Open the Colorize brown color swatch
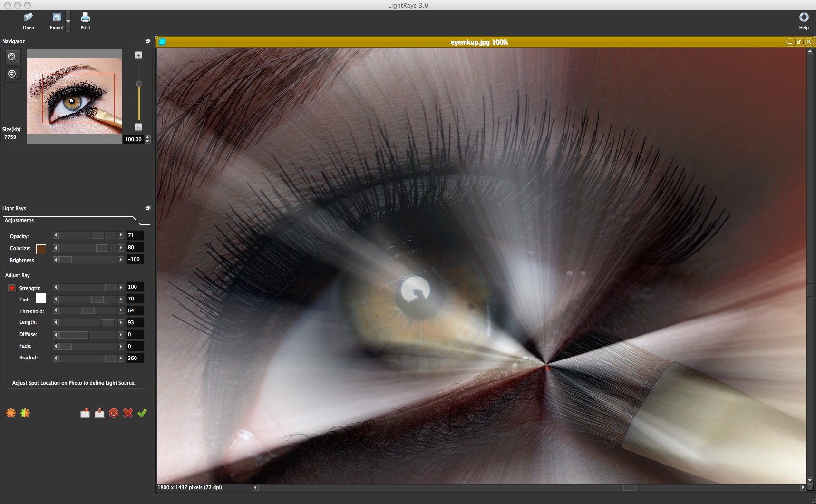Viewport: 816px width, 504px height. pos(41,249)
